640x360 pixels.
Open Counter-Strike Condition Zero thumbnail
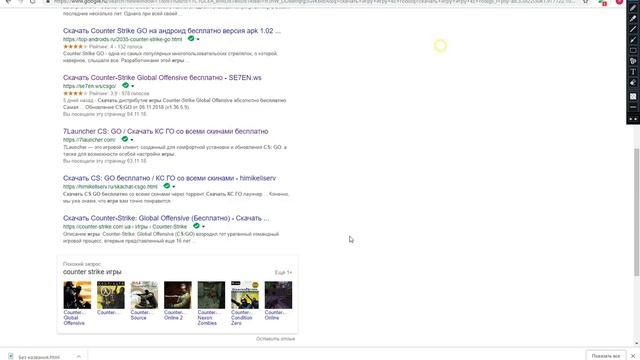[x=244, y=295]
